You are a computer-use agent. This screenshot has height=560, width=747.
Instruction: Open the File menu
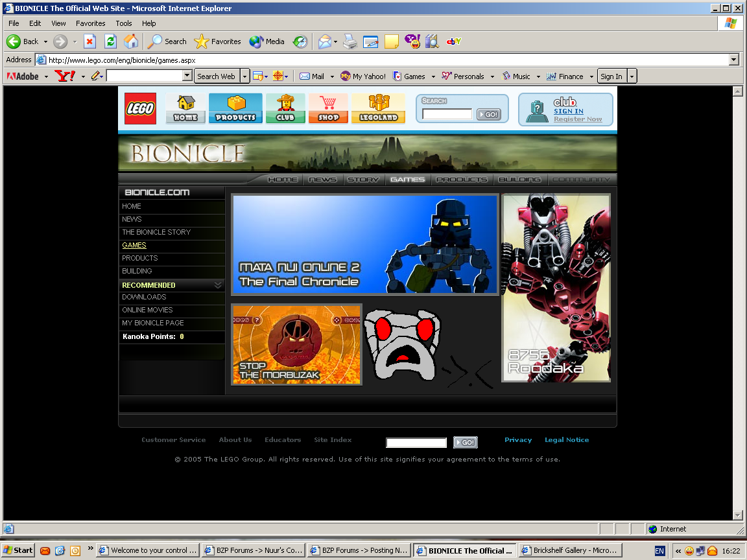click(14, 23)
